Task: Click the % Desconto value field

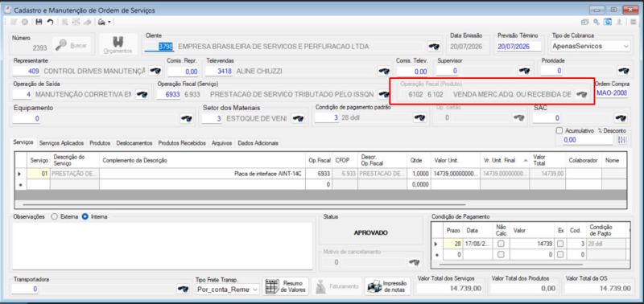Action: click(588, 140)
